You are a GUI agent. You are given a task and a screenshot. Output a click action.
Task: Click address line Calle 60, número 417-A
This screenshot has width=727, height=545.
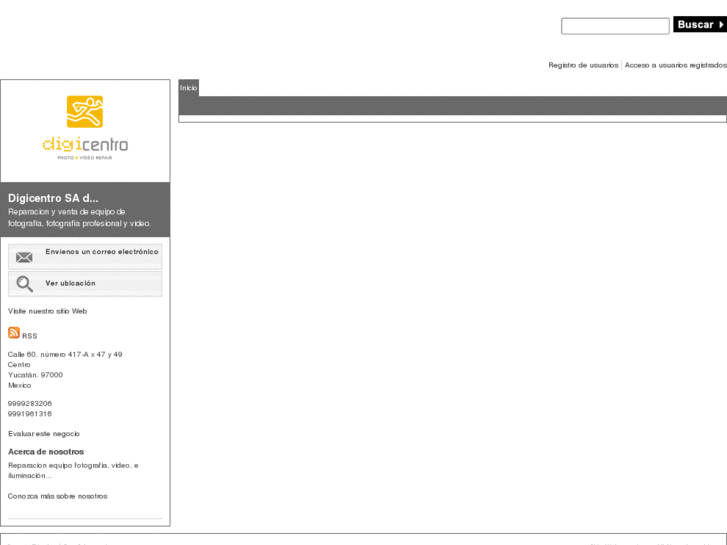pos(65,354)
